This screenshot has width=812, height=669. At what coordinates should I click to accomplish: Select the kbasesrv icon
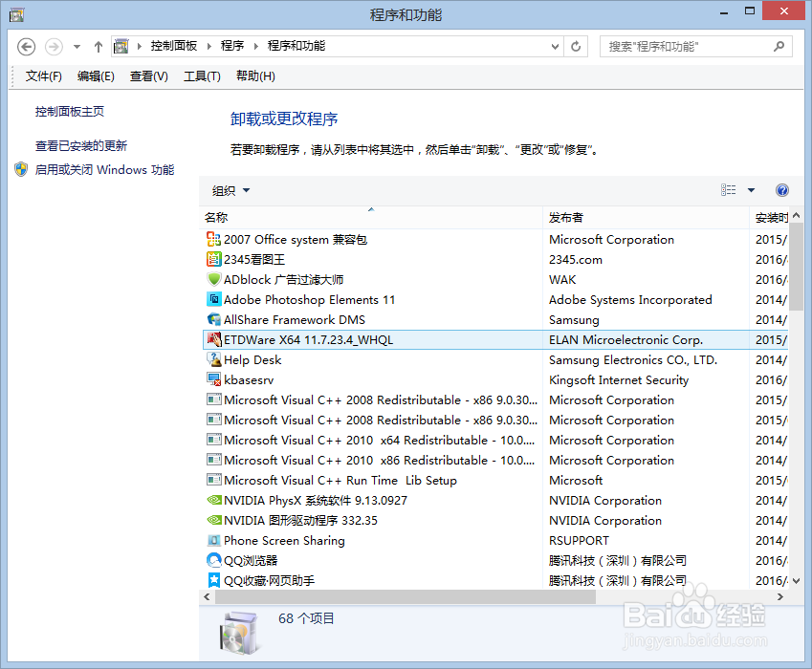pyautogui.click(x=214, y=379)
